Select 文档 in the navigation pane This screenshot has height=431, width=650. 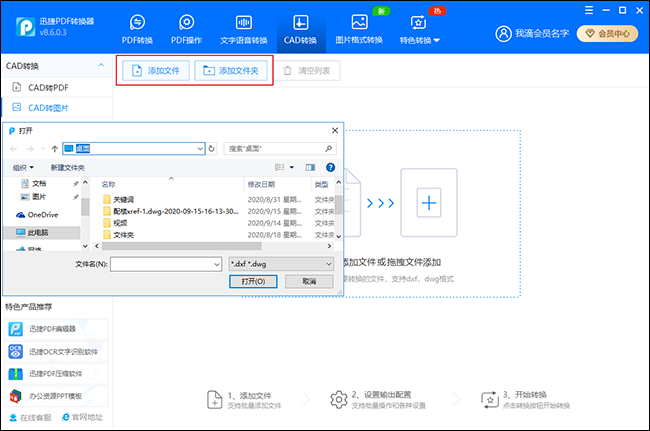coord(39,183)
